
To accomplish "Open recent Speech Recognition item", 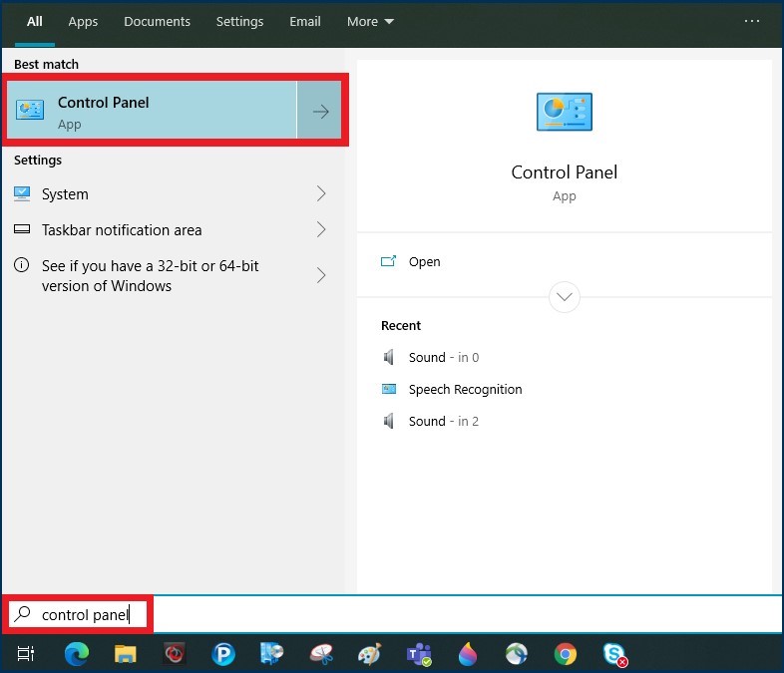I will click(465, 390).
